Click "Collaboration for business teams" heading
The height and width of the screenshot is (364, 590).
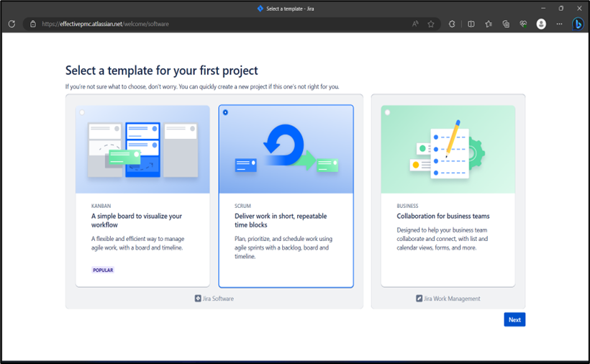(443, 217)
